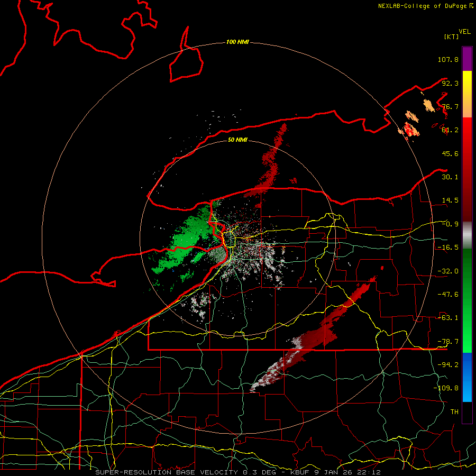Pick the green segment of velocity color bar
Image resolution: width=476 pixels, height=476 pixels.
click(x=467, y=300)
